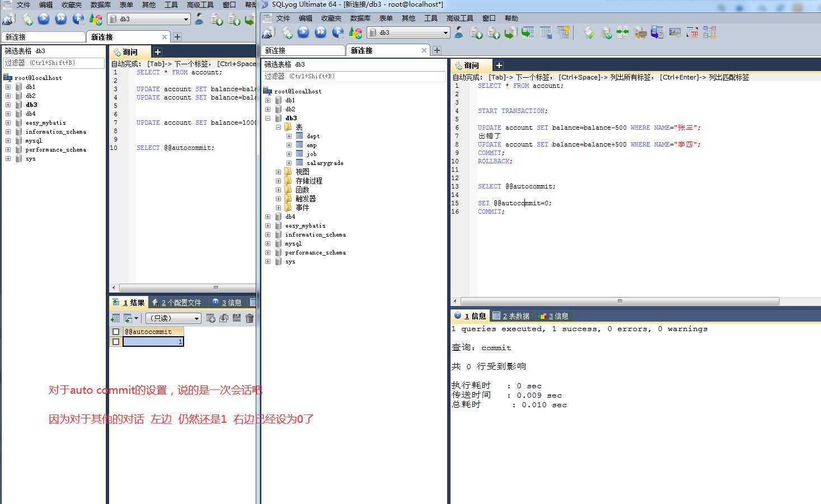Open 高级工具 menu in right window
821x504 pixels.
coord(459,18)
